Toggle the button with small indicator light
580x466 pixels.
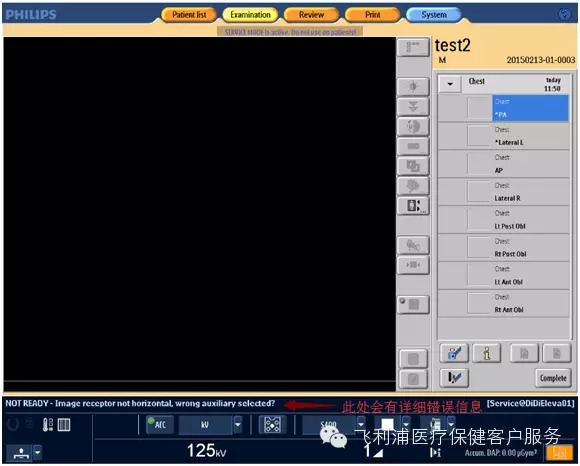[x=413, y=305]
